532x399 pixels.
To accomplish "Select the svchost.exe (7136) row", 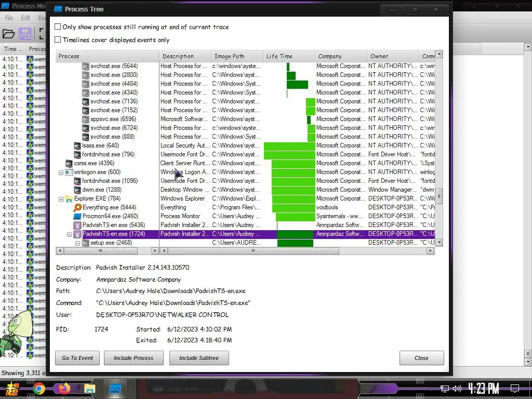I will point(245,101).
